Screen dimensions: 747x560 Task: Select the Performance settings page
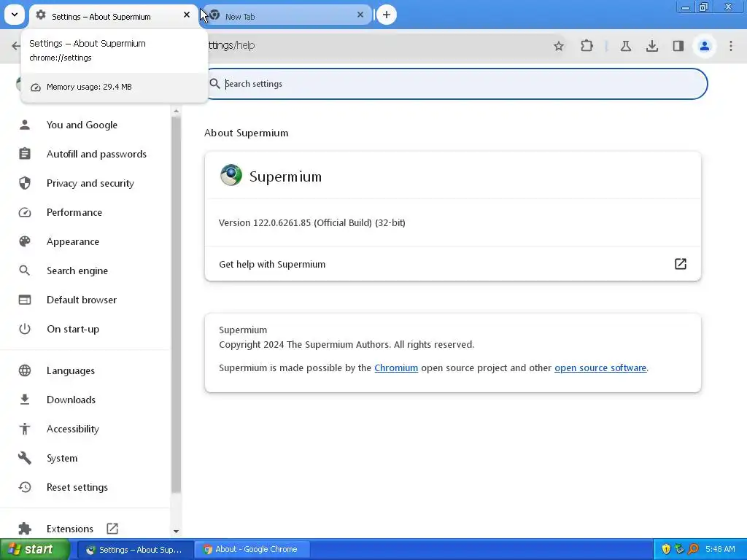pos(74,212)
